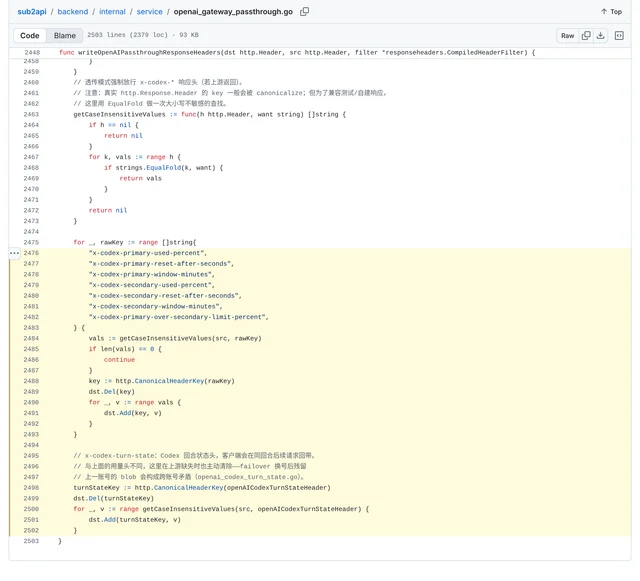Click getCaseInsensitiveValues on line 2463
The width and height of the screenshot is (640, 581).
coord(120,114)
